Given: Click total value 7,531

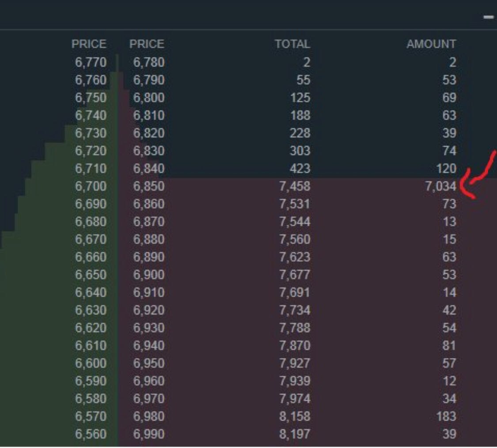Looking at the screenshot, I should click(295, 204).
